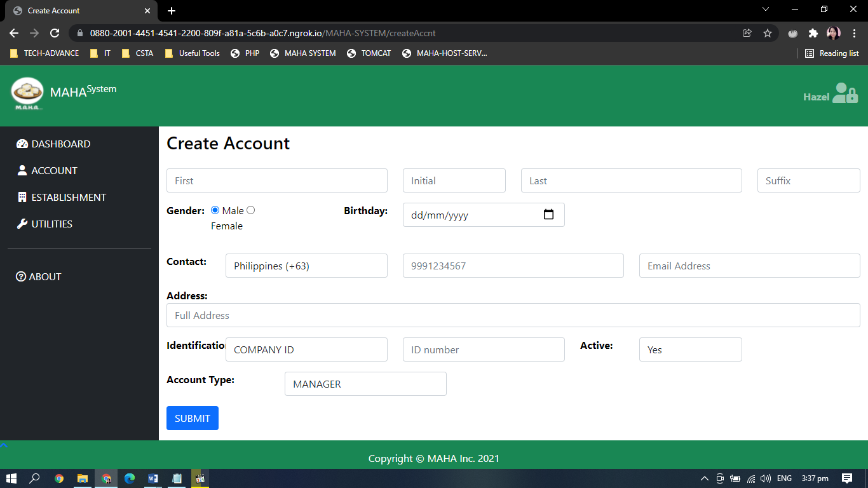Open the TOMCAT bookmark
The image size is (868, 488).
[x=369, y=53]
